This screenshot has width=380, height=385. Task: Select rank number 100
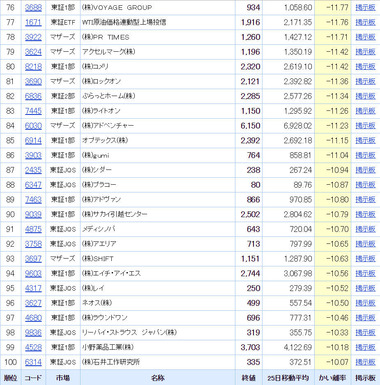(x=10, y=362)
